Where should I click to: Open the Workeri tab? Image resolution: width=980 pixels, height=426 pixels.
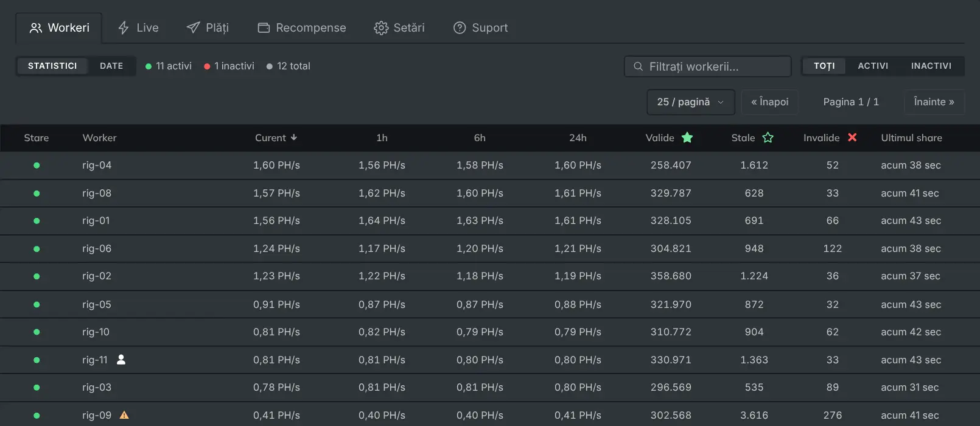click(x=59, y=28)
